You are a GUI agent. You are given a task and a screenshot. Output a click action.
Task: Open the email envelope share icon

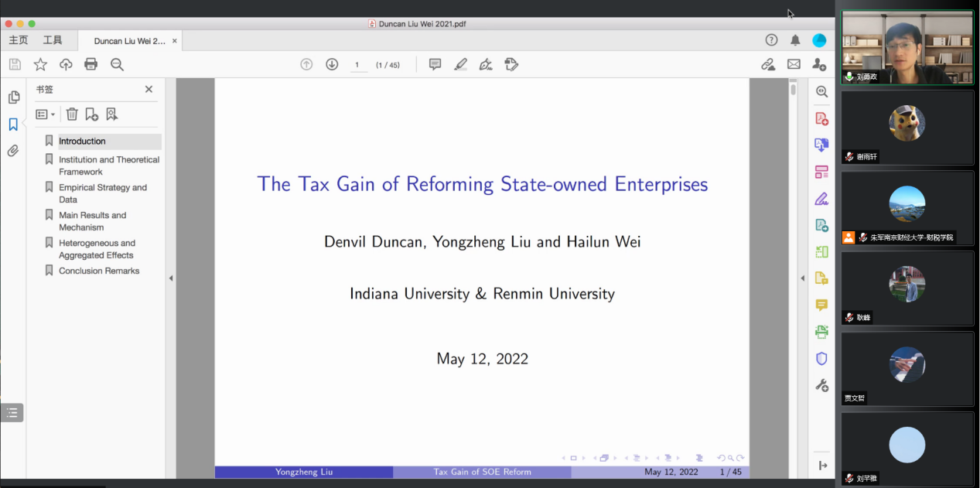[794, 64]
